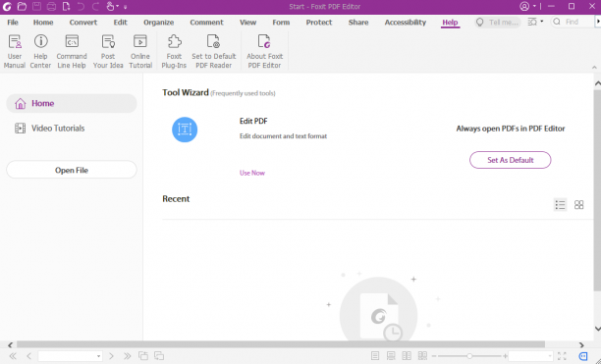
Task: Click the Find search box
Action: (573, 22)
